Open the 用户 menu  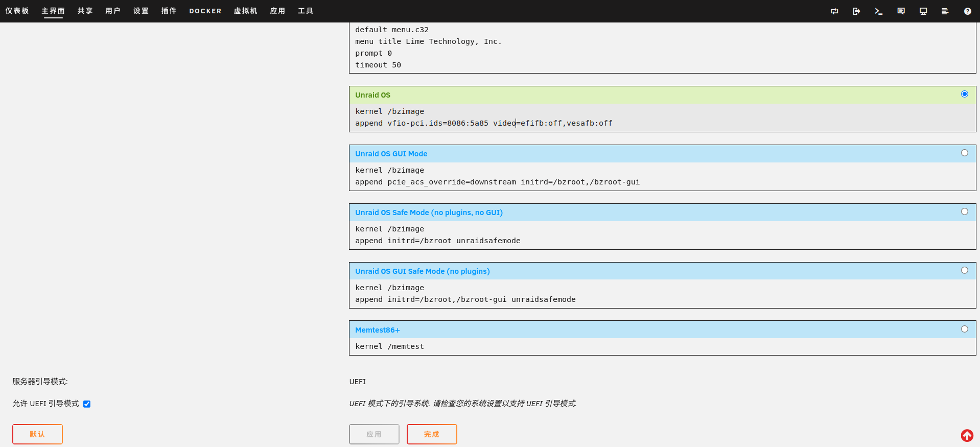pos(113,11)
